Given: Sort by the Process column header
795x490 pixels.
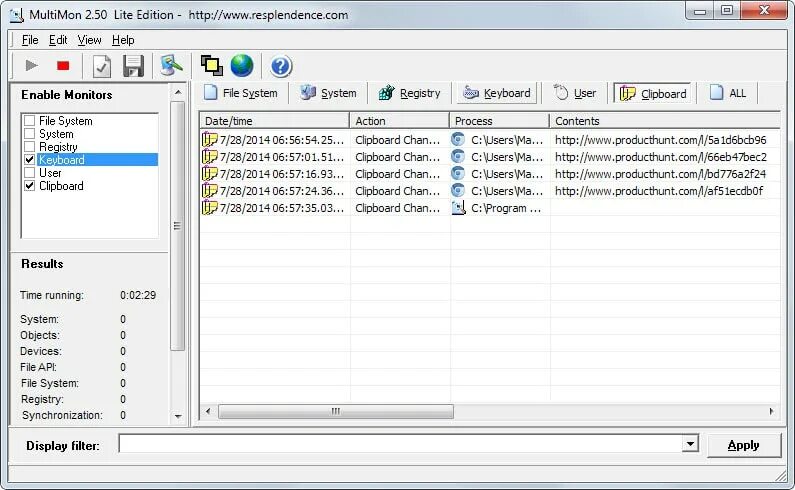Looking at the screenshot, I should 499,121.
